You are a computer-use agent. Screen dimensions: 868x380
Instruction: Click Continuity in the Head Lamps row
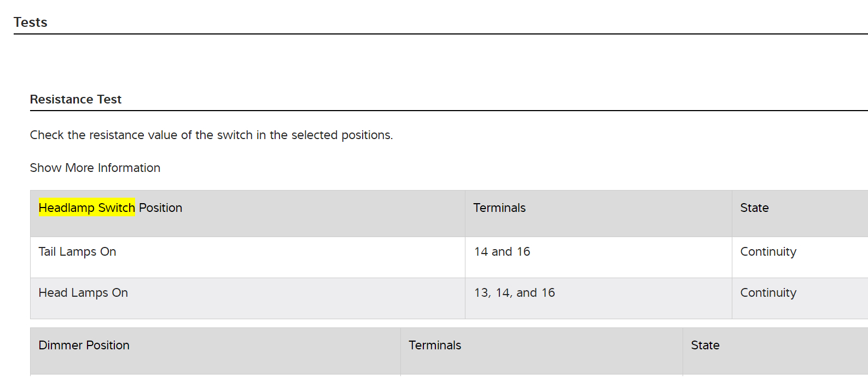(768, 293)
